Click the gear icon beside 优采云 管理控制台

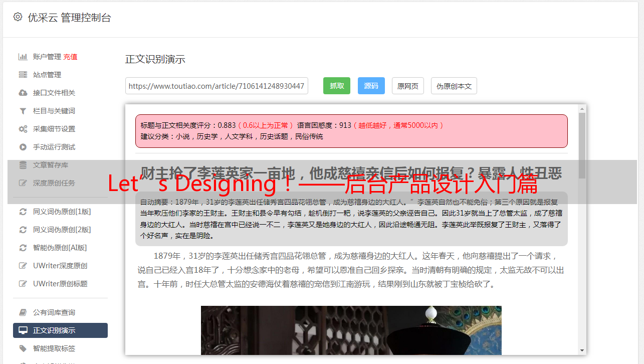tap(18, 17)
